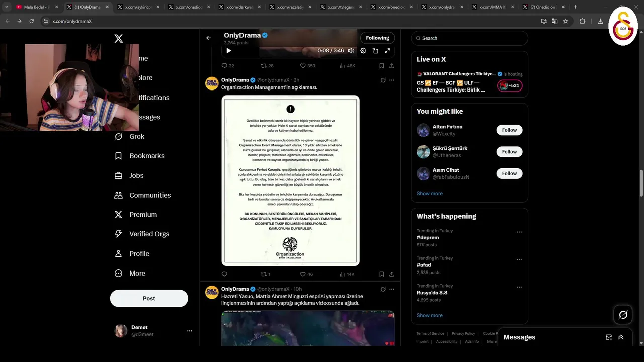644x362 pixels.
Task: Repost the Organizaction post with 1 repost
Action: point(265,274)
